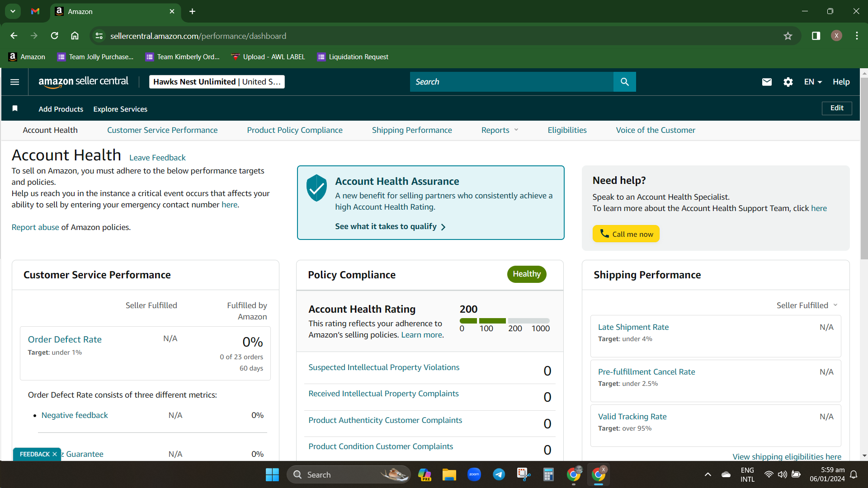This screenshot has height=488, width=868.
Task: Open the Liquidation Request bookmark
Action: click(353, 57)
